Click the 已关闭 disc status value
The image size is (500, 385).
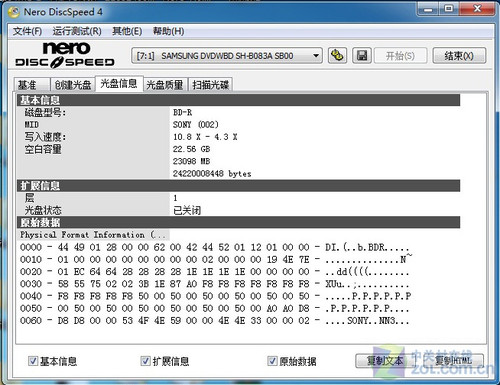(x=187, y=210)
